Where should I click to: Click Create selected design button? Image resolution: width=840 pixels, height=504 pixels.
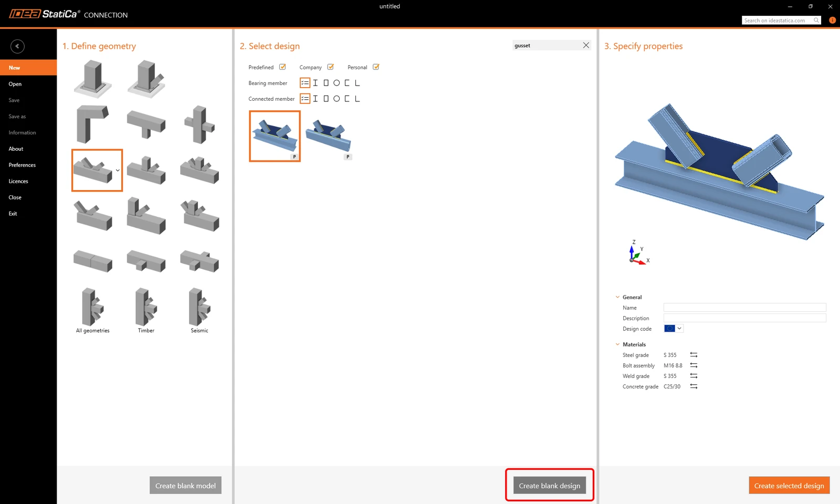click(789, 486)
